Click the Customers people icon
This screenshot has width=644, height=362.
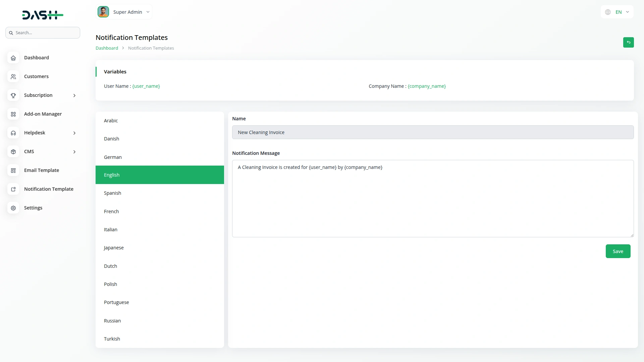pos(13,76)
